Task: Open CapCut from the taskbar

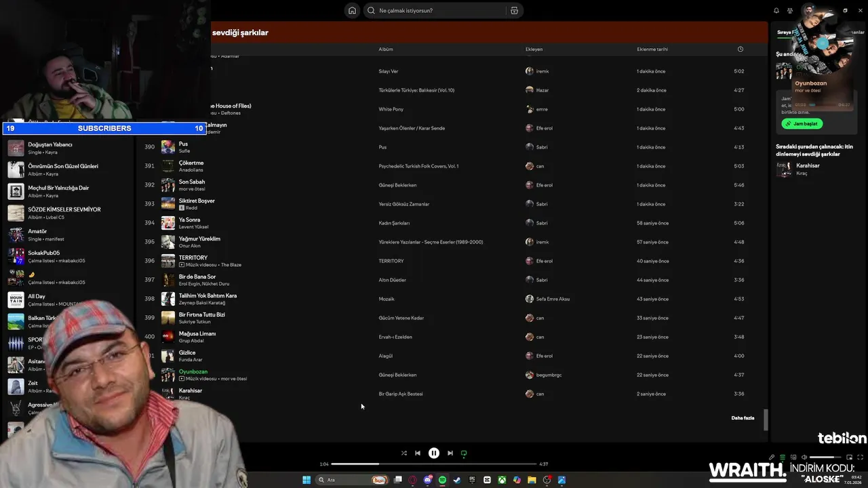Action: 487,480
